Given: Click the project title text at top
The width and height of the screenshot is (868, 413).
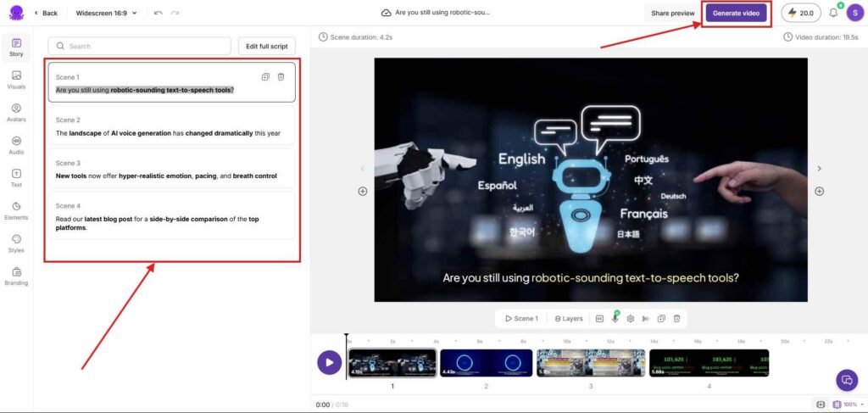Looking at the screenshot, I should [442, 13].
